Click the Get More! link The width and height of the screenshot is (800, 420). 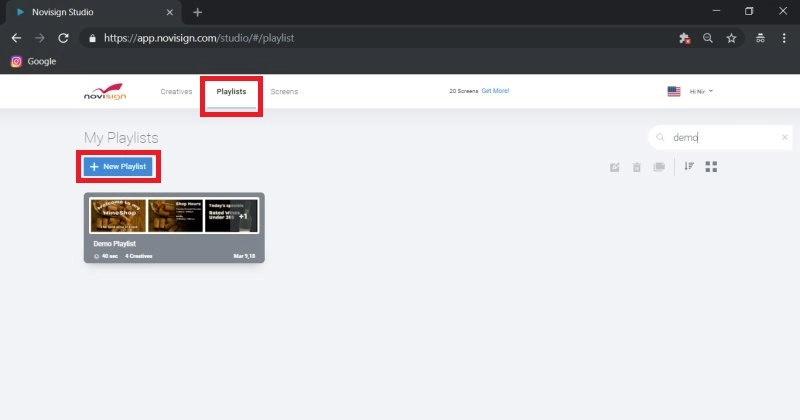pyautogui.click(x=495, y=91)
